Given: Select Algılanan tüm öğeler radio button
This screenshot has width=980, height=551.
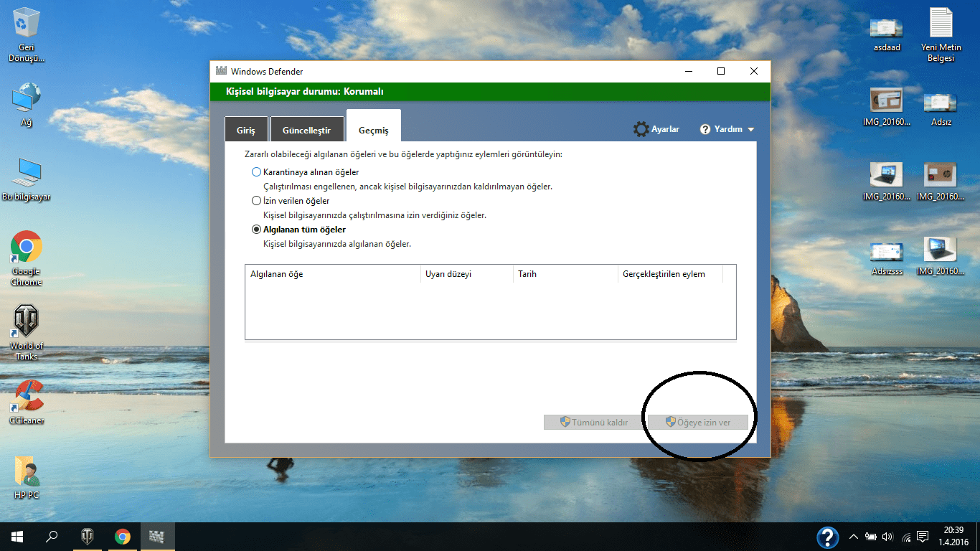Looking at the screenshot, I should tap(257, 230).
